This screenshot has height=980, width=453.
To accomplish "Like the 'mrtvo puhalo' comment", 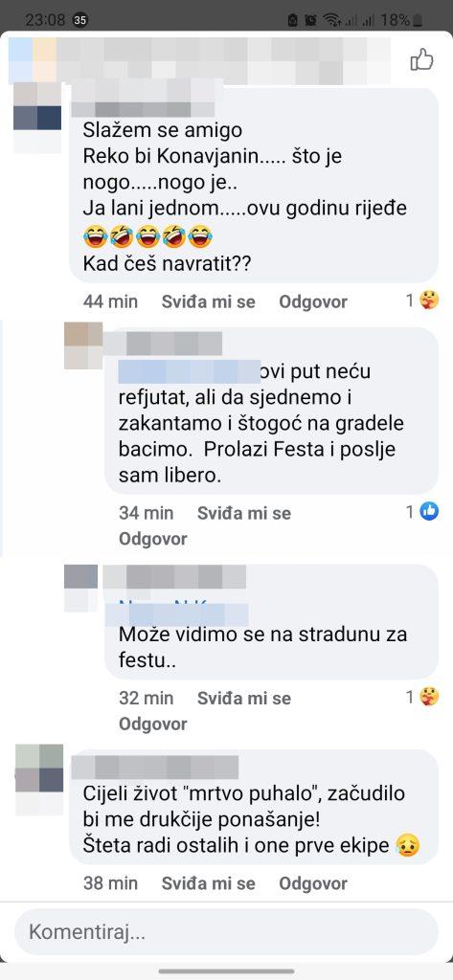I will coord(209,883).
